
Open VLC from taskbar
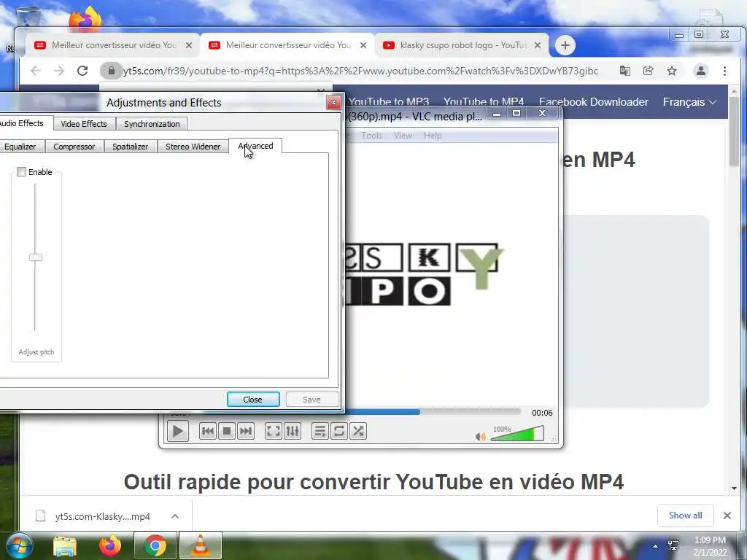(201, 545)
